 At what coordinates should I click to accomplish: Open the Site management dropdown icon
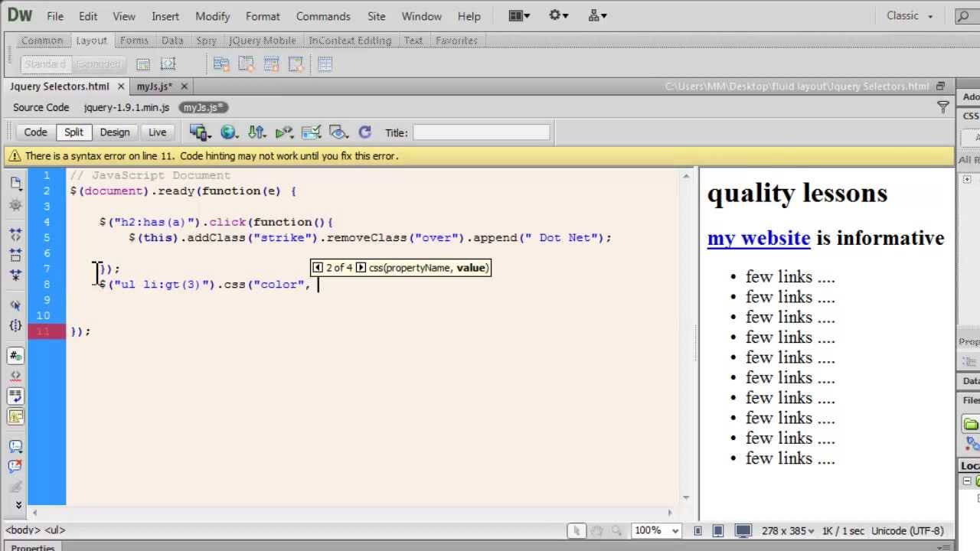click(x=597, y=15)
